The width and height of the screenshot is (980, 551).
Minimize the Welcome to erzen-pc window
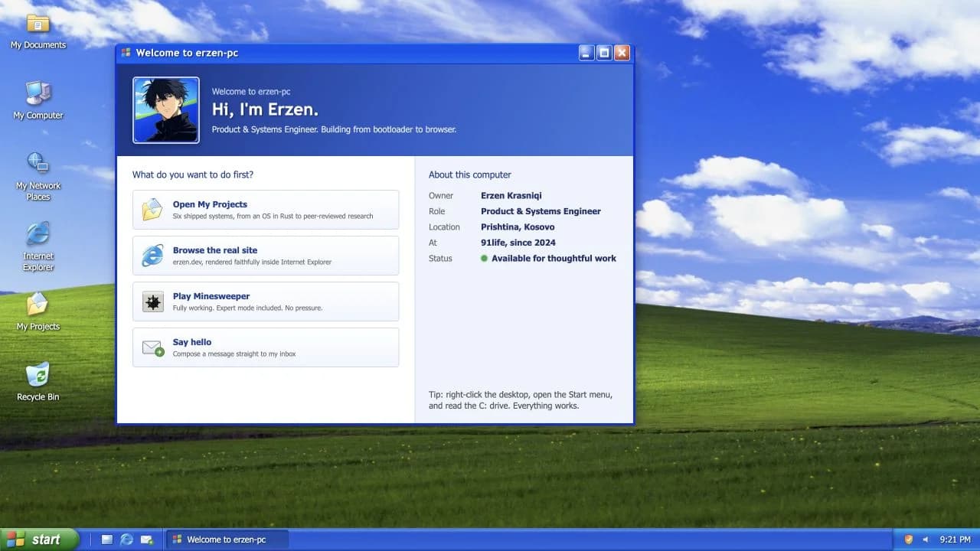coord(586,53)
